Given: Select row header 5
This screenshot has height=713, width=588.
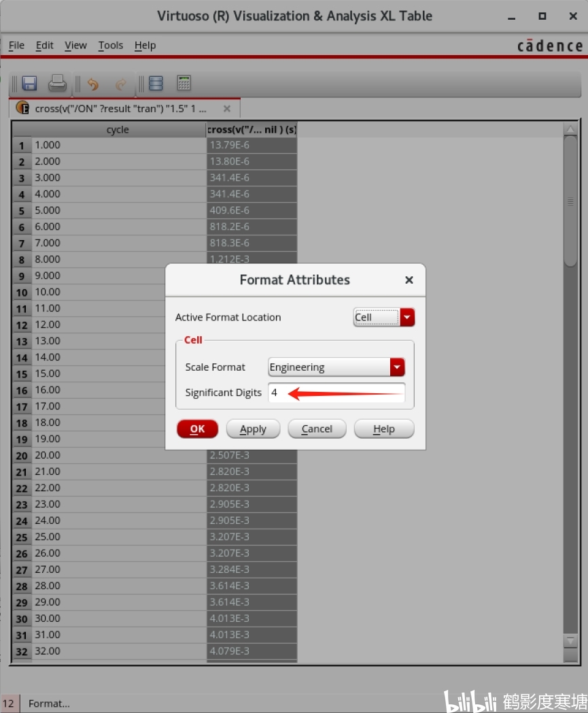Looking at the screenshot, I should 21,211.
